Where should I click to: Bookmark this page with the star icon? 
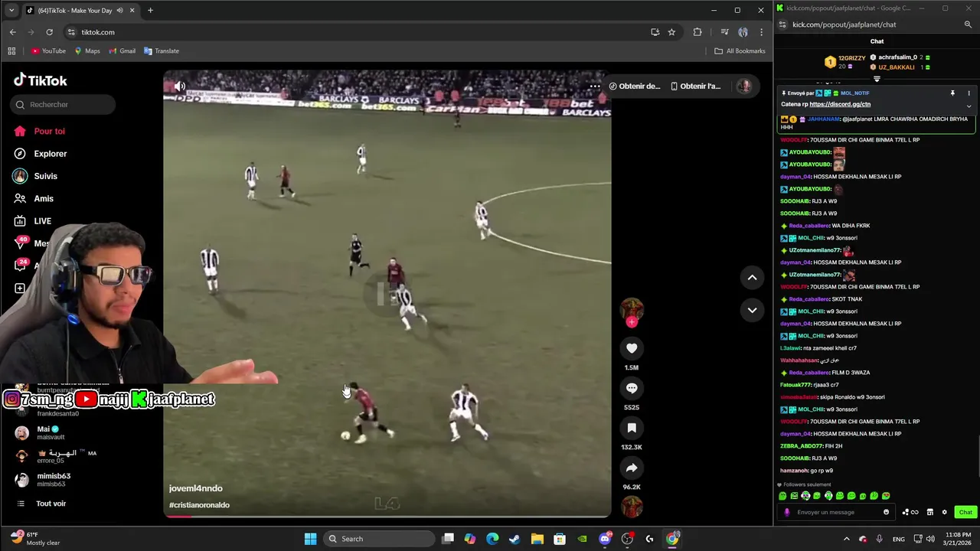[671, 32]
